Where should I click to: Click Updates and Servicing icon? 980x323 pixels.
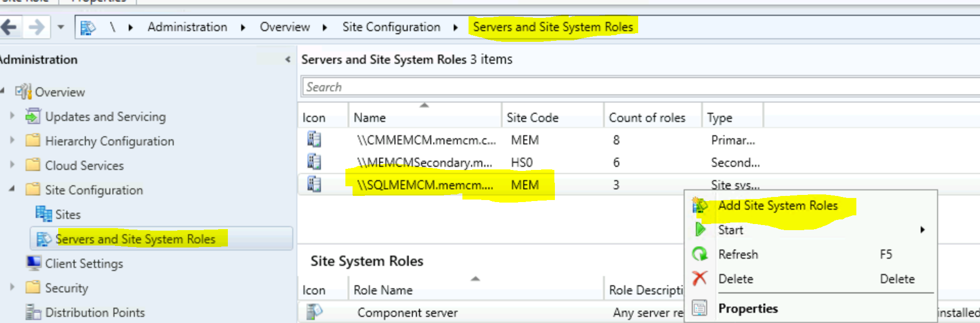pos(33,116)
